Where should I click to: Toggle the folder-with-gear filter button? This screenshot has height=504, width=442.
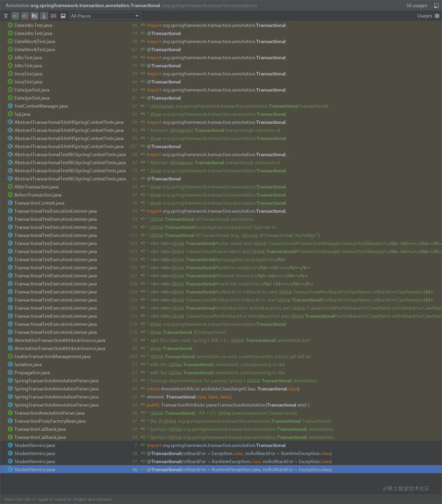click(x=34, y=16)
